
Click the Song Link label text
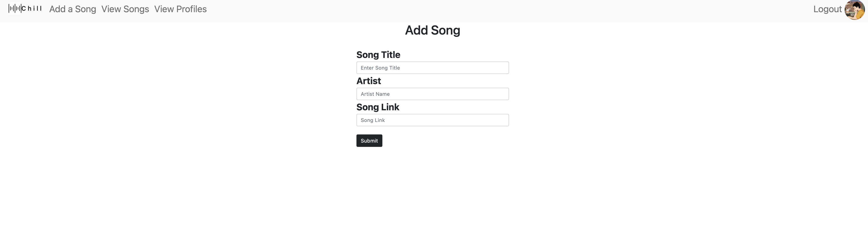tap(378, 107)
